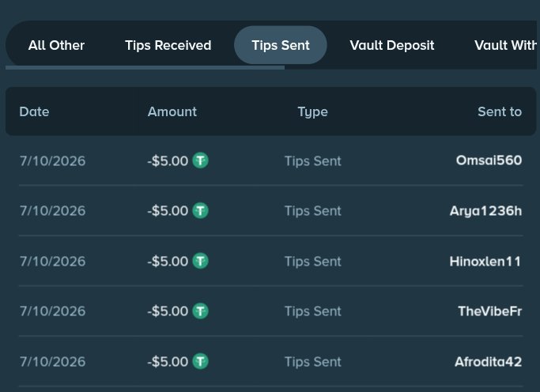Go to the Vault Deposit tab
This screenshot has height=392, width=540.
(x=392, y=45)
